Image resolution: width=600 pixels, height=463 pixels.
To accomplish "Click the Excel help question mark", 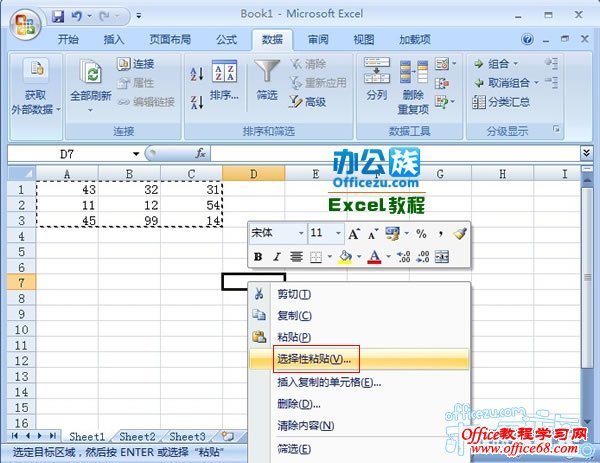I will (x=527, y=39).
